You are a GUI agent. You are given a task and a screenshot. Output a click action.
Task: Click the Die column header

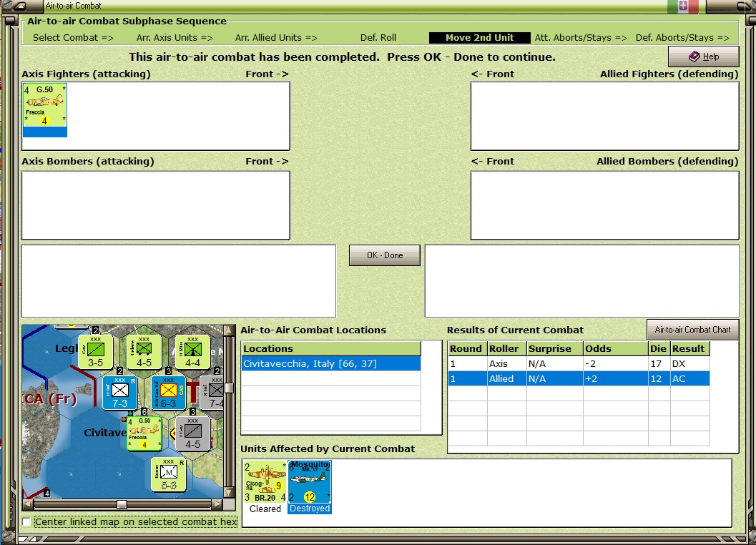pos(659,349)
